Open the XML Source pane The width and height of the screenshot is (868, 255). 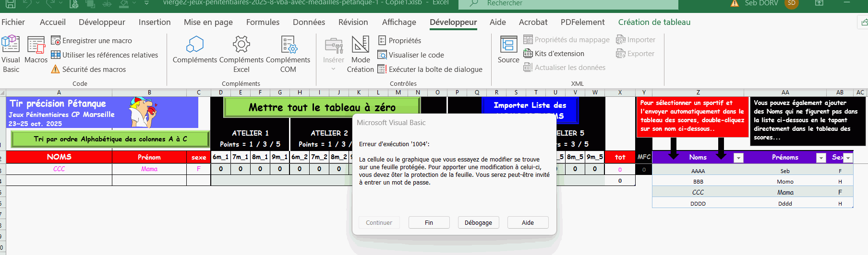coord(508,50)
